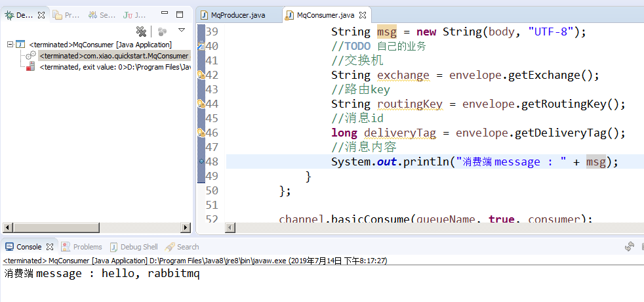
Task: Click the 'println' call on line 48
Action: pos(426,162)
